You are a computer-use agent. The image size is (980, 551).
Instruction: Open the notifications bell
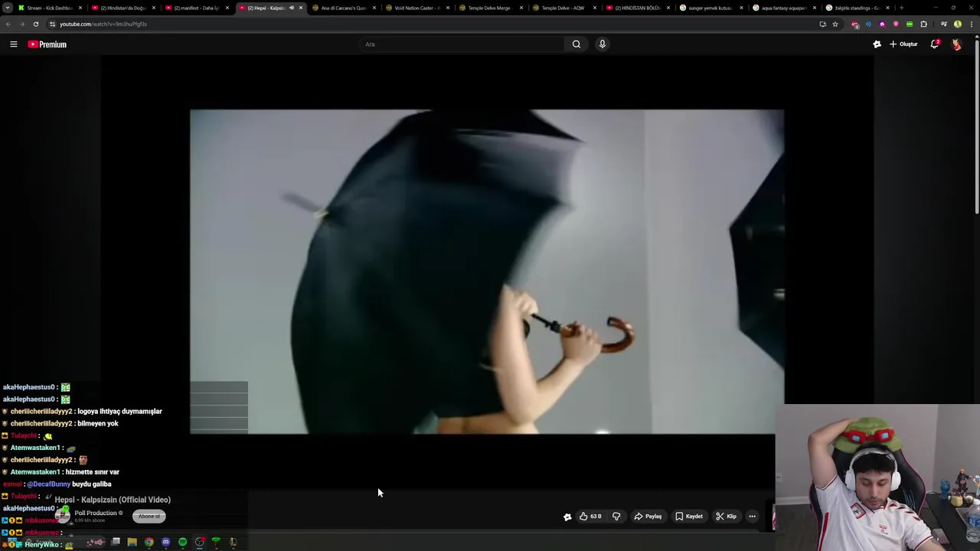coord(935,44)
